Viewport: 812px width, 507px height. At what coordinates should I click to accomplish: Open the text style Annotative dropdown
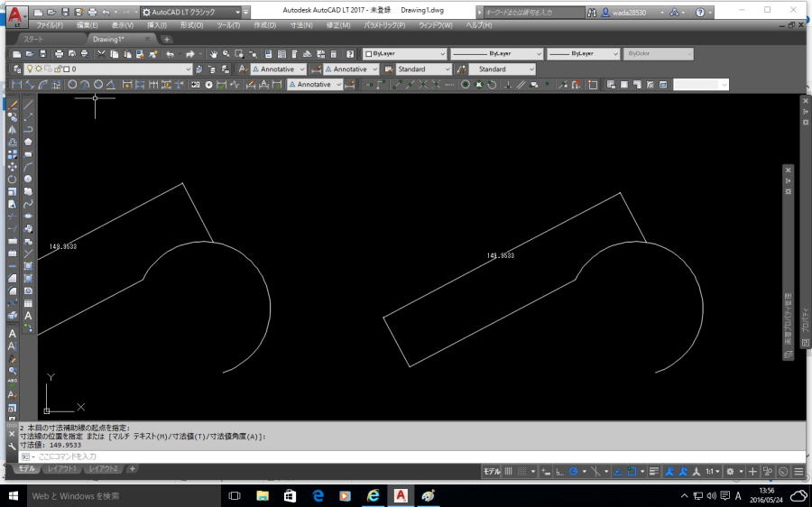pyautogui.click(x=279, y=69)
